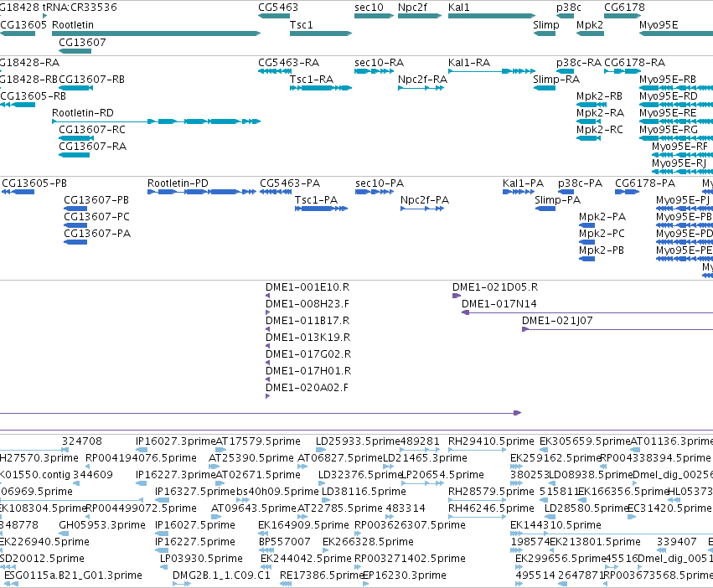Click the BP557007 EST label

tap(284, 542)
